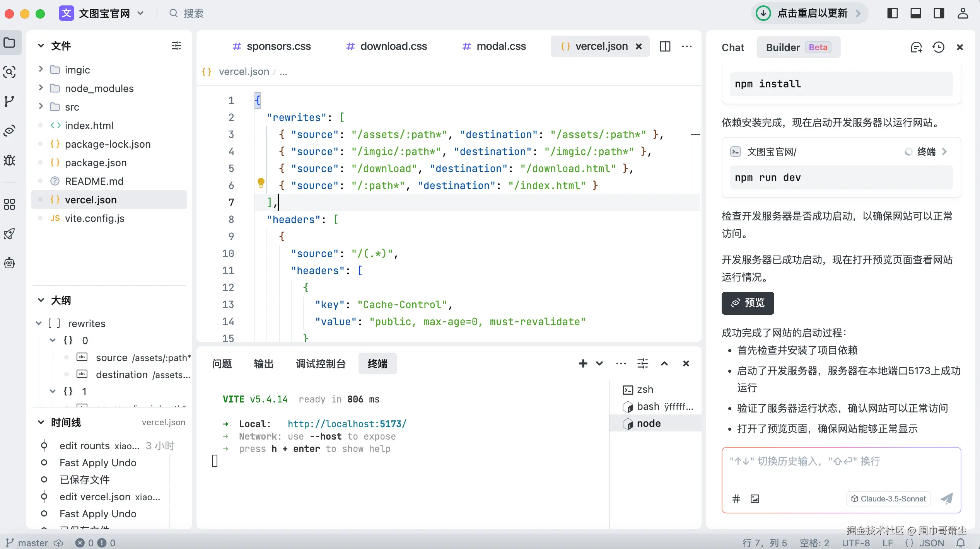Toggle the left sidebar layout button
The height and width of the screenshot is (549, 980).
(x=893, y=13)
